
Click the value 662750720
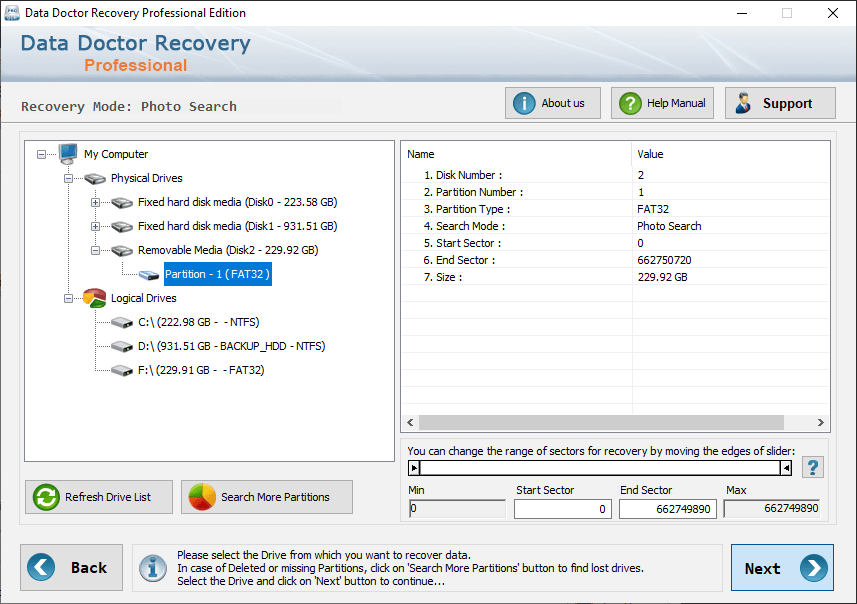(664, 260)
